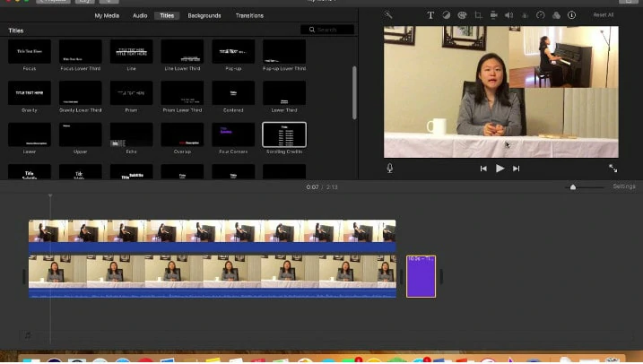Skip to the next clip
The width and height of the screenshot is (643, 364).
pos(516,169)
